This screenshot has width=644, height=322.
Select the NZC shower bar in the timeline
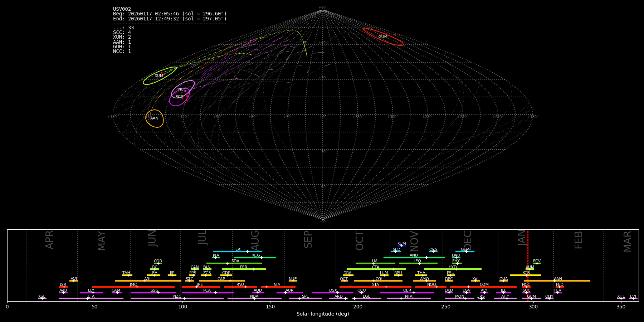click(177, 298)
